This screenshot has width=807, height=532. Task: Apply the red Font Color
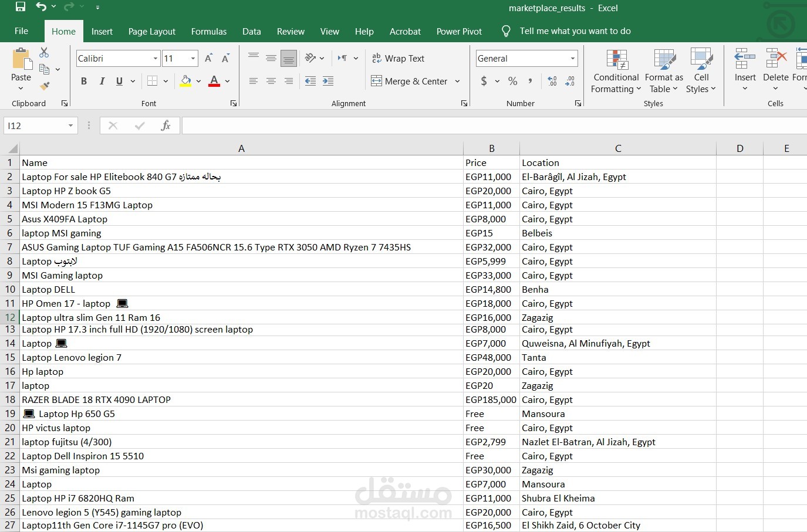pyautogui.click(x=214, y=81)
